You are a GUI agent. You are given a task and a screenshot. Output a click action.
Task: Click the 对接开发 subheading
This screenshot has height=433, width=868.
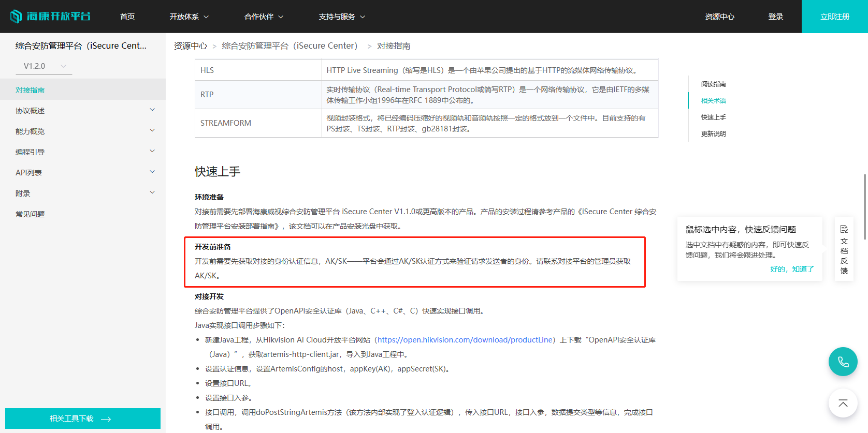209,296
